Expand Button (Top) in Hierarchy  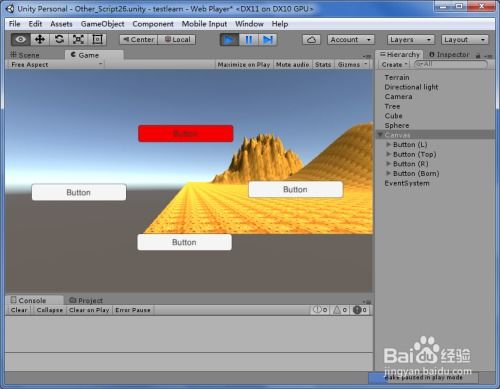point(388,154)
